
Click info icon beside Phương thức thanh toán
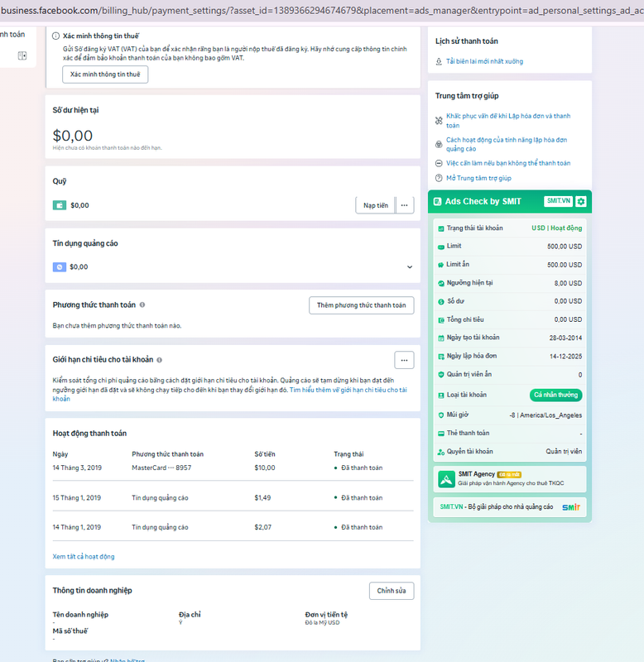[x=142, y=305]
